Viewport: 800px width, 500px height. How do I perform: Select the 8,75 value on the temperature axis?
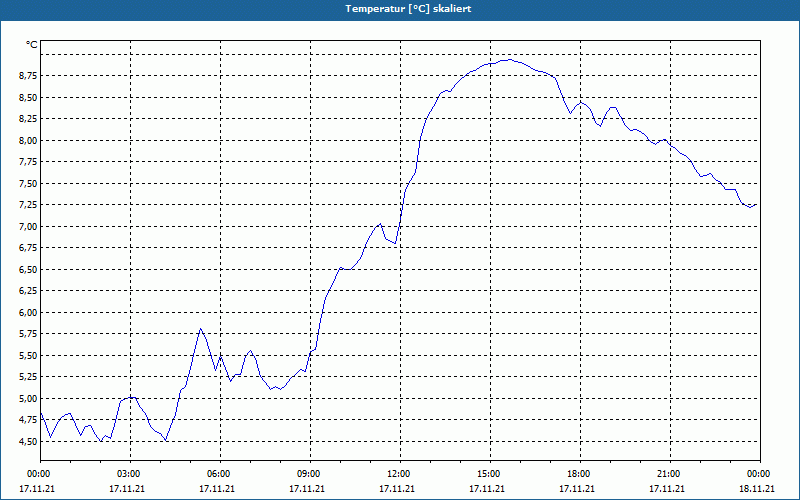(29, 76)
